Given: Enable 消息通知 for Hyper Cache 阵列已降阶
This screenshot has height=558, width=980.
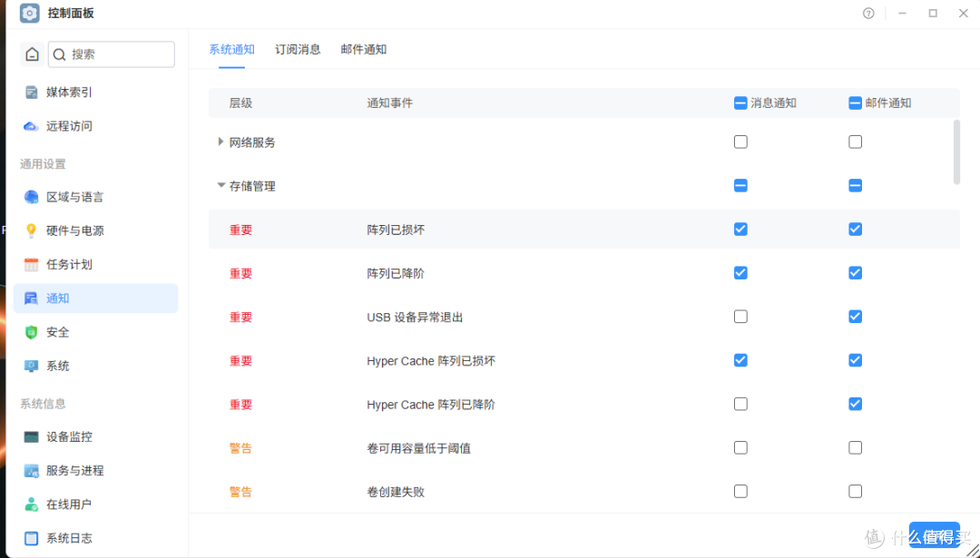Looking at the screenshot, I should pos(740,405).
